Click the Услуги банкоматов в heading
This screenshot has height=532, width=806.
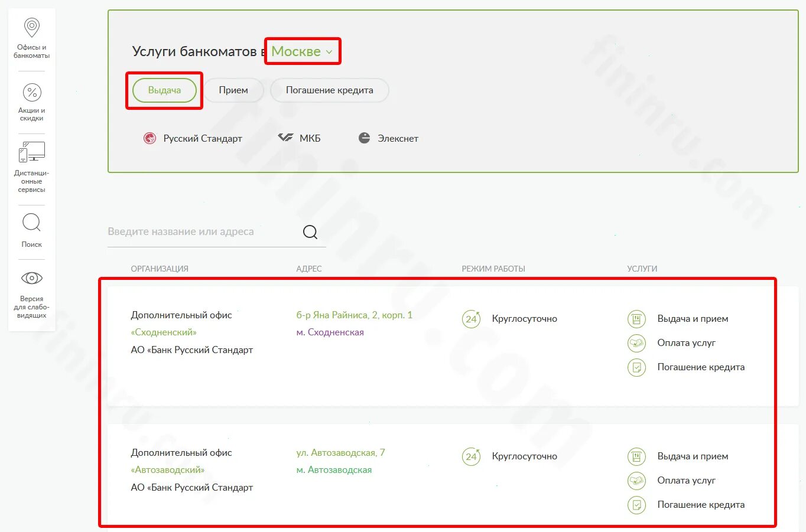click(199, 51)
